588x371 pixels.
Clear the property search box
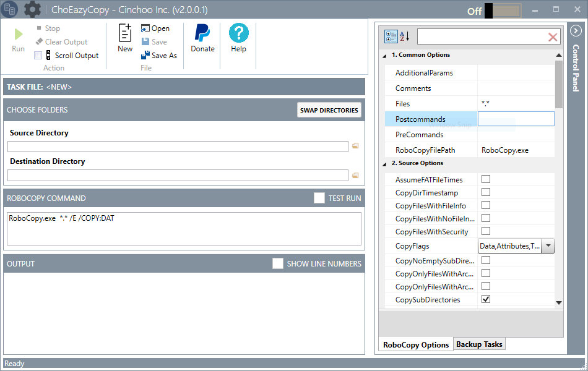(x=552, y=37)
